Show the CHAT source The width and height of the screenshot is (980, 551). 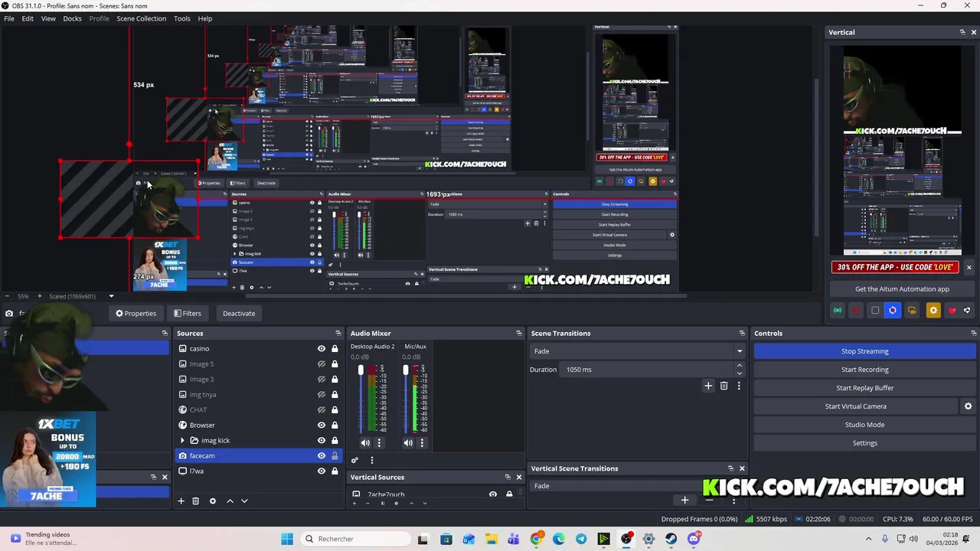tap(322, 409)
